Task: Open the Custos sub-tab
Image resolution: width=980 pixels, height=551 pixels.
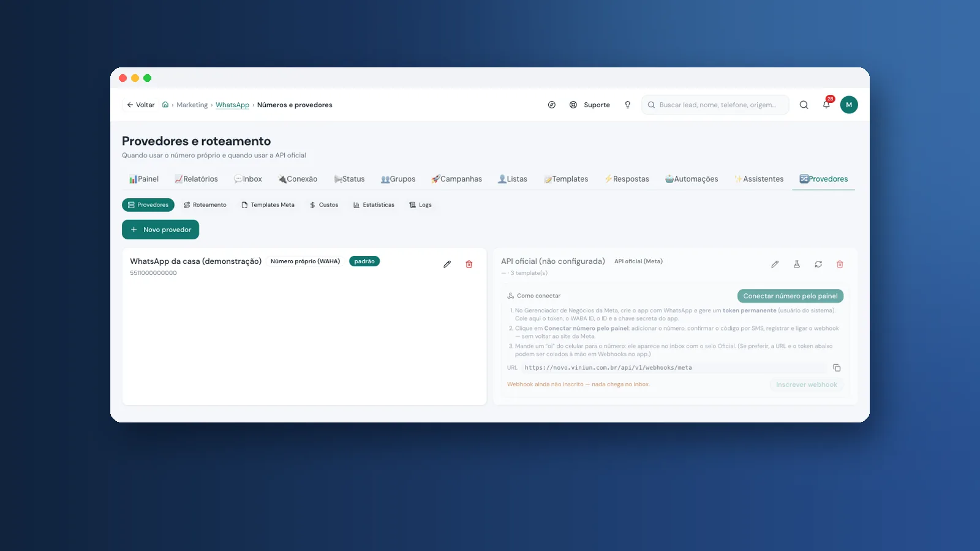Action: (324, 205)
